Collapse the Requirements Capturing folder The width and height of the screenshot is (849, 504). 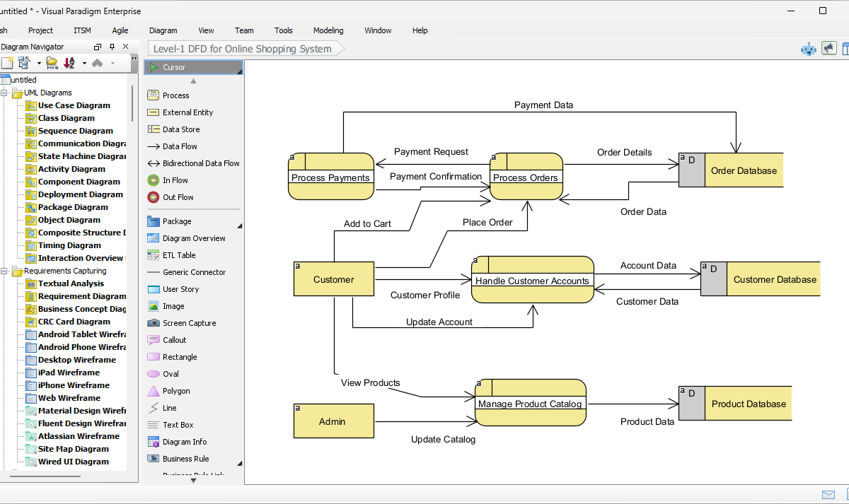5,271
